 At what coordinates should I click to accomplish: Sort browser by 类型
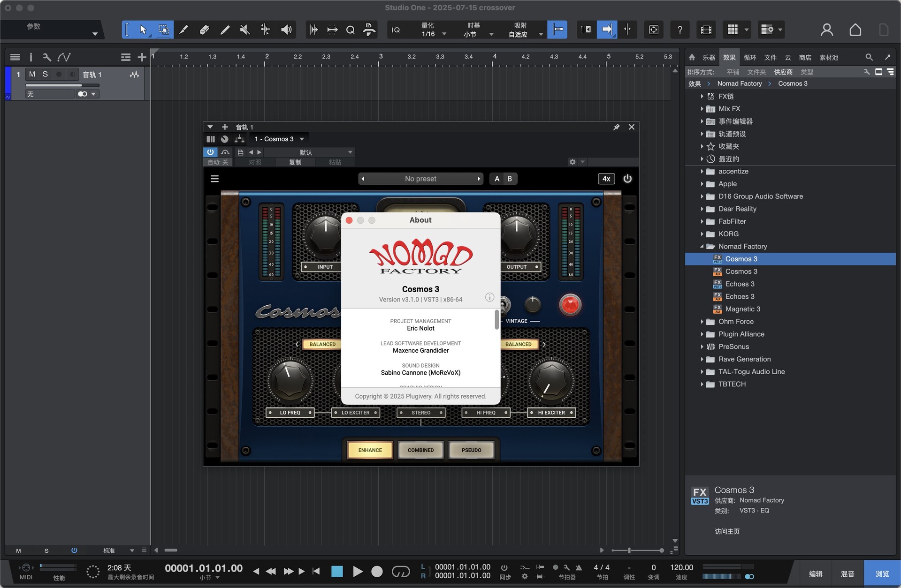click(807, 72)
